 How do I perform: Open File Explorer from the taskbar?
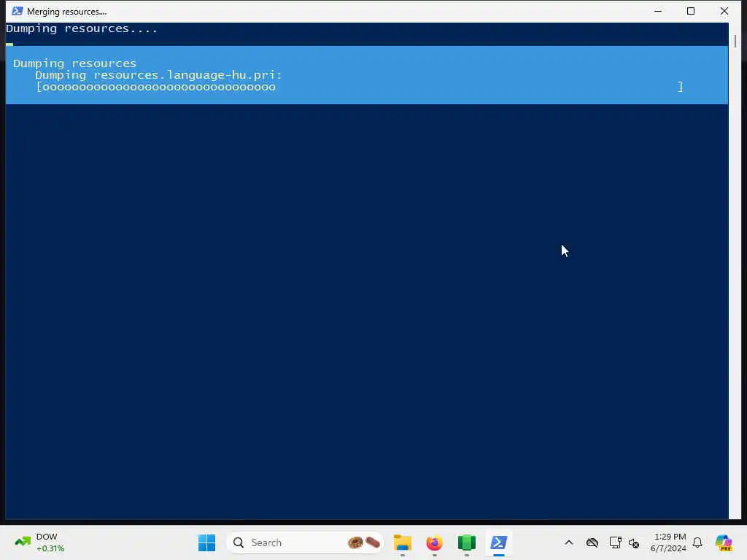coord(403,542)
